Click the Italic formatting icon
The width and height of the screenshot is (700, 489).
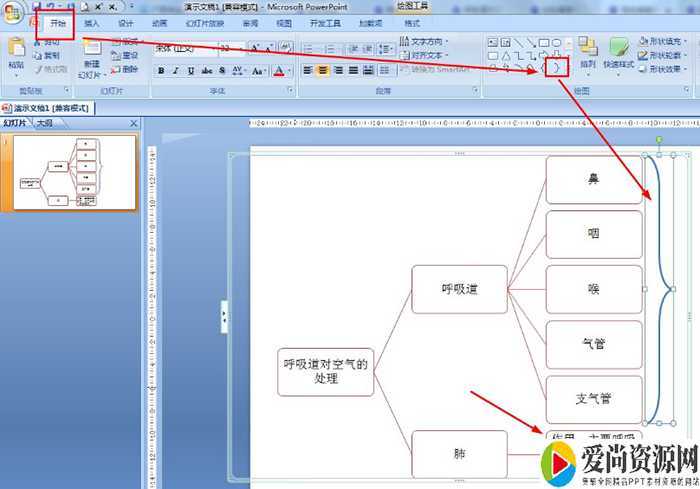pyautogui.click(x=176, y=71)
